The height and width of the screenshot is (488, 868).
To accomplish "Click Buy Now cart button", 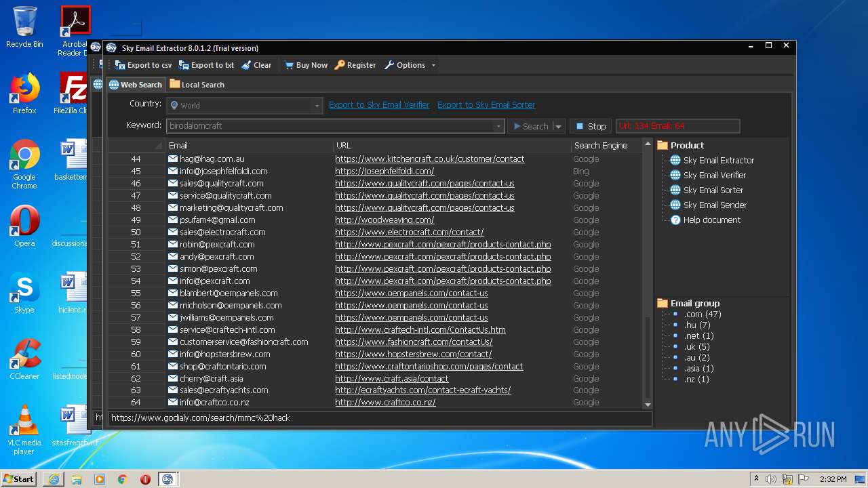I will coord(306,65).
